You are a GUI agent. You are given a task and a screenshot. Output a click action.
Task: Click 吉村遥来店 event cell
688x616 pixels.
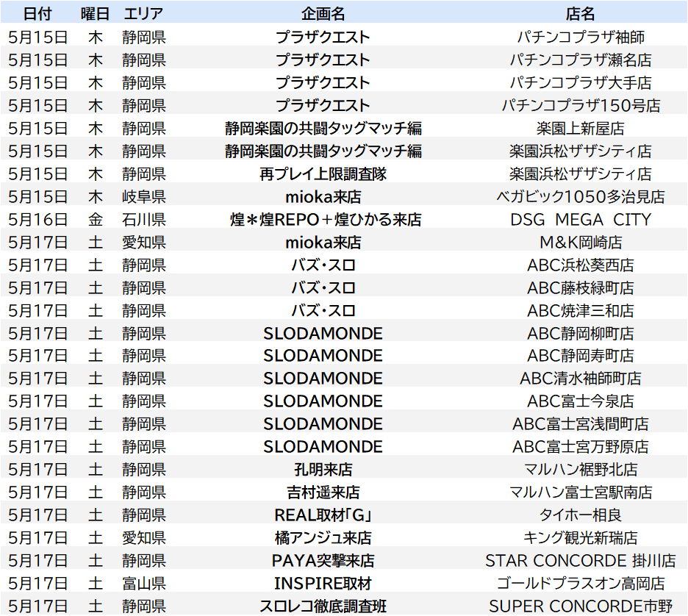point(323,493)
